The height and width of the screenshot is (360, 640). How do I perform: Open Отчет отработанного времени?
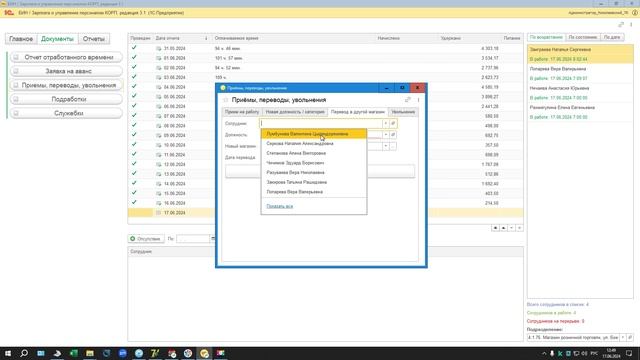coord(66,57)
